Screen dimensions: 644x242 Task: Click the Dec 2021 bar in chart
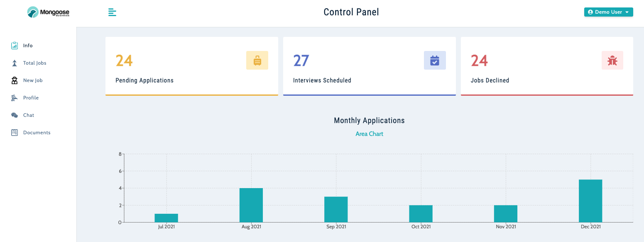pos(590,201)
